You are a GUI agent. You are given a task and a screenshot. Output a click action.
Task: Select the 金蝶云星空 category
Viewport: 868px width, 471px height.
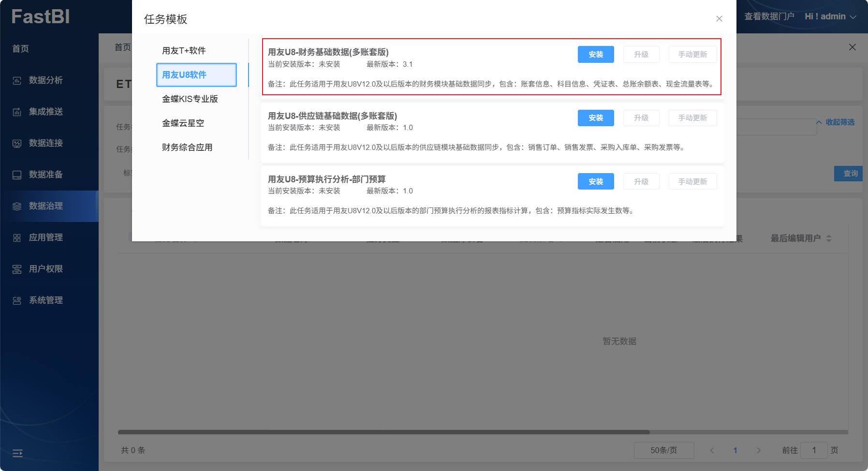tap(183, 123)
